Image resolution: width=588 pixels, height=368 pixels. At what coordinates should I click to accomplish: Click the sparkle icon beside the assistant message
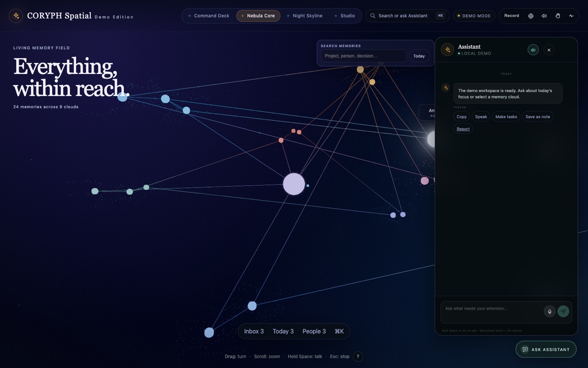tap(446, 87)
